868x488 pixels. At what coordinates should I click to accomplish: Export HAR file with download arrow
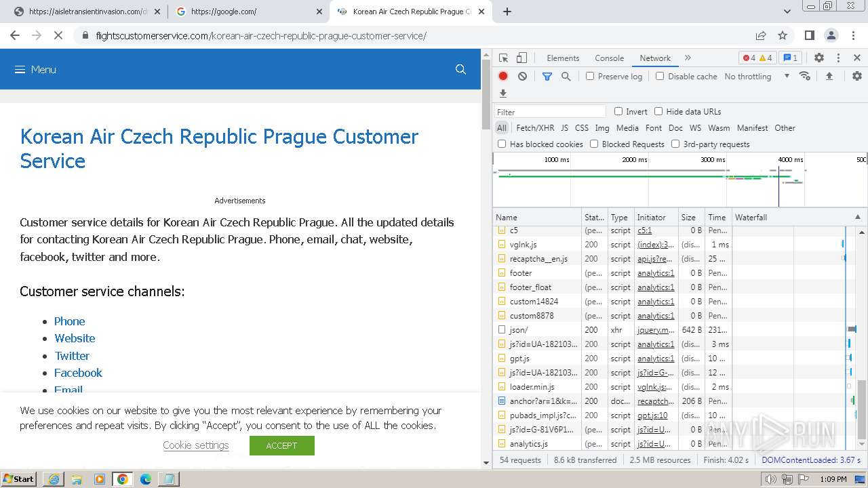pyautogui.click(x=503, y=94)
